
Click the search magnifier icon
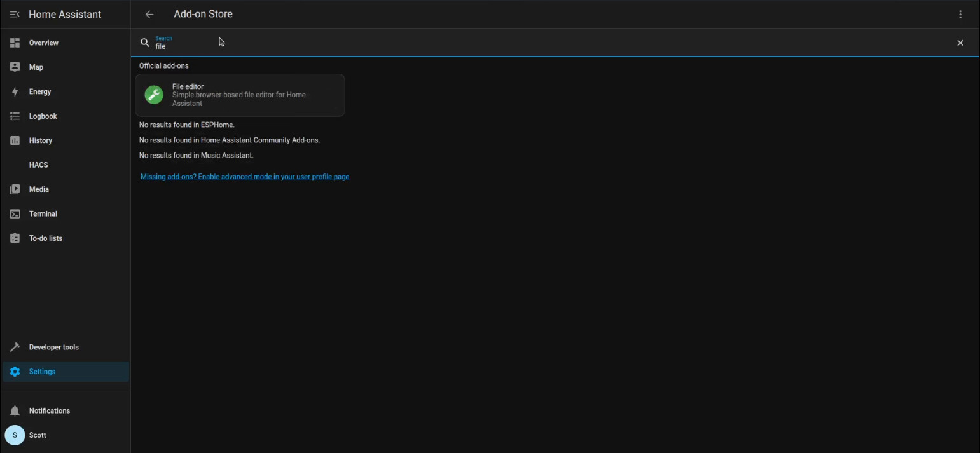click(145, 43)
